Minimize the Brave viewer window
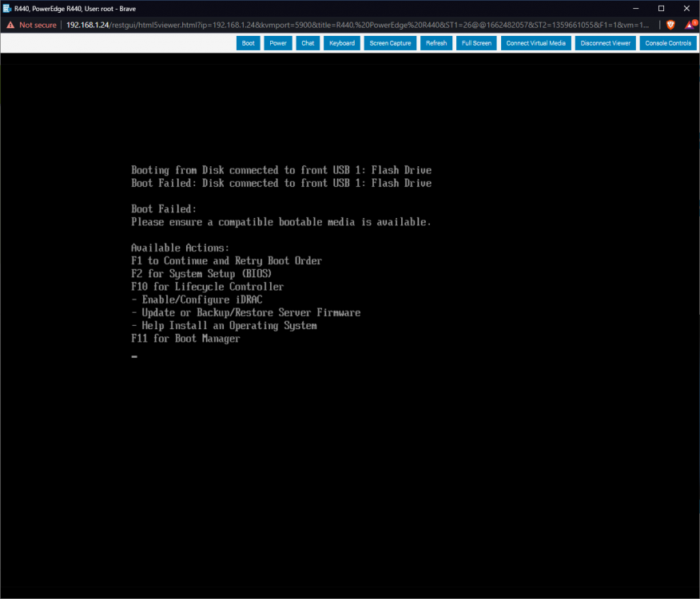Viewport: 700px width, 599px height. (x=636, y=9)
